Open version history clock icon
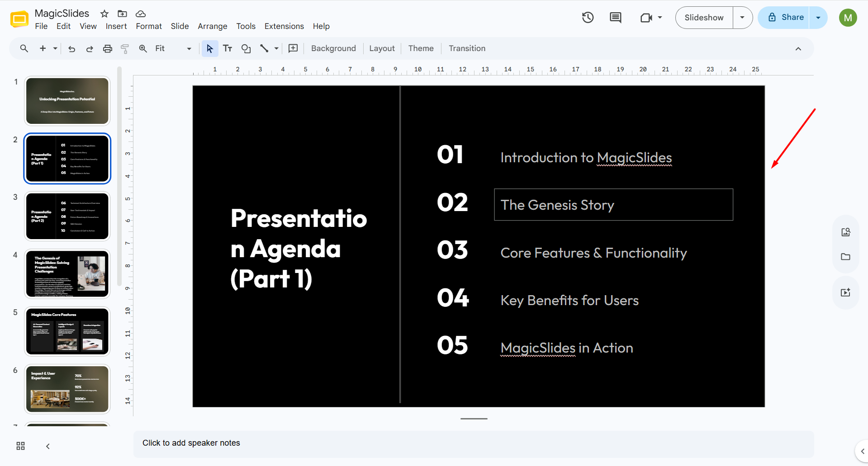Screen dimensions: 868x466 (x=588, y=18)
